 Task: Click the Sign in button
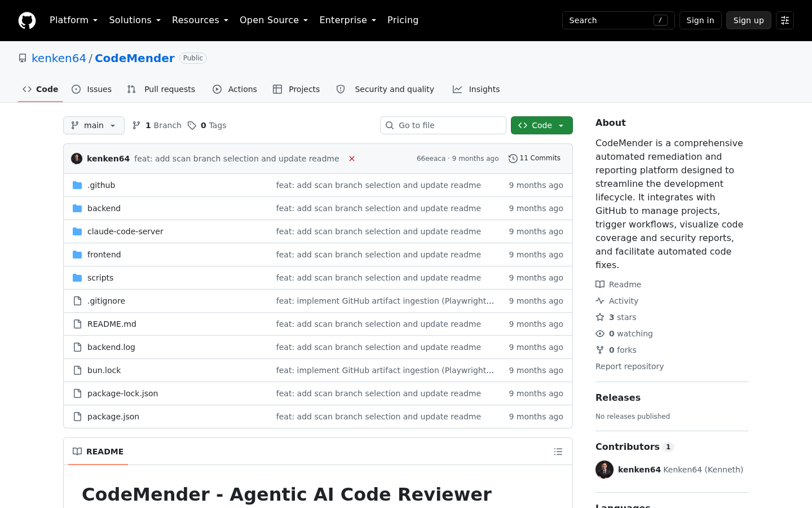(x=700, y=20)
